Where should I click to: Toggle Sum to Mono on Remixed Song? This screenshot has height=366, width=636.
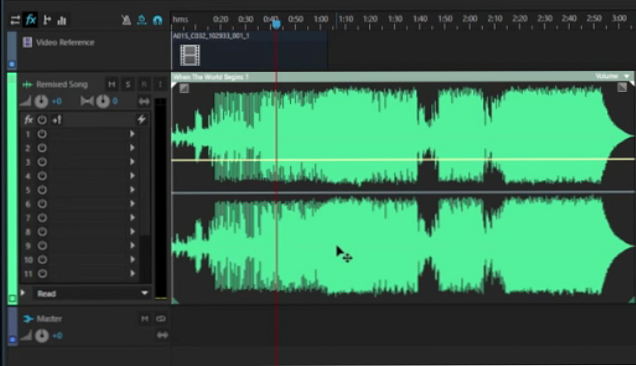pos(144,101)
